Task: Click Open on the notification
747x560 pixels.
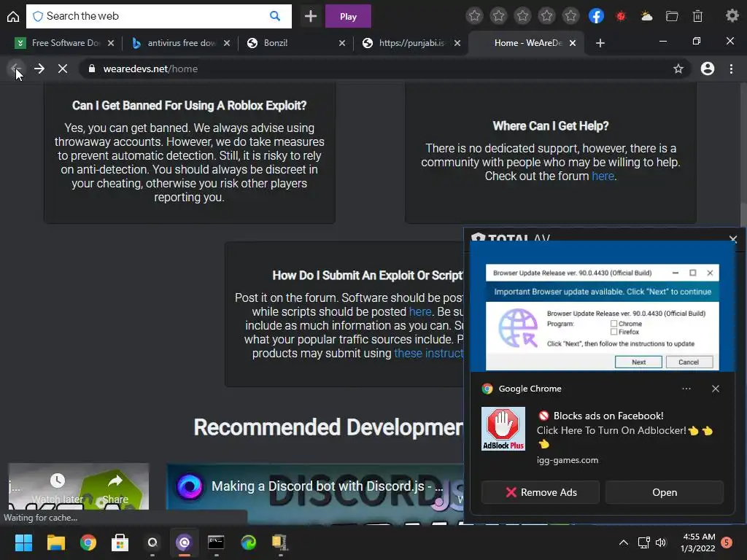Action: (664, 492)
